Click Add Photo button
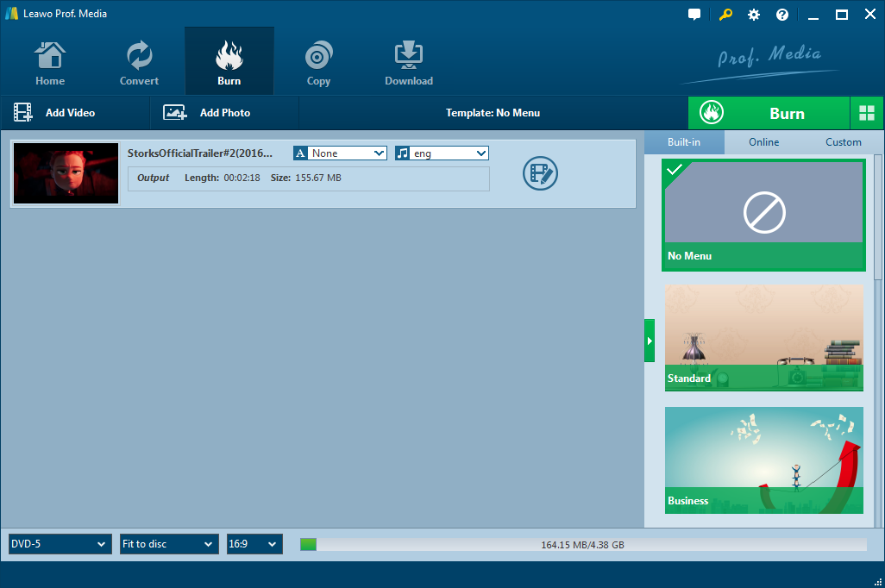 click(x=224, y=113)
